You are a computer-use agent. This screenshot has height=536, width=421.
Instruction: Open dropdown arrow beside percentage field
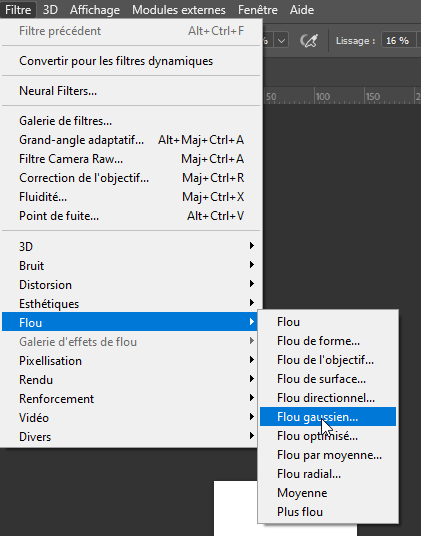pos(282,41)
